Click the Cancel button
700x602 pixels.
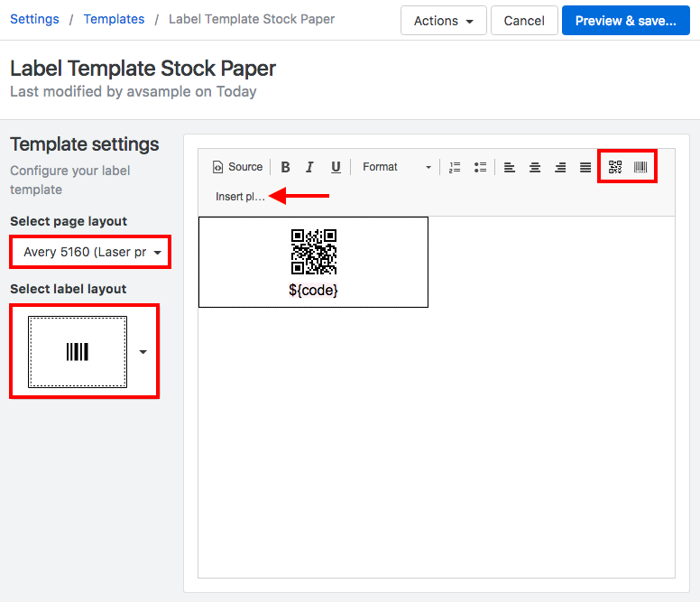[x=524, y=21]
